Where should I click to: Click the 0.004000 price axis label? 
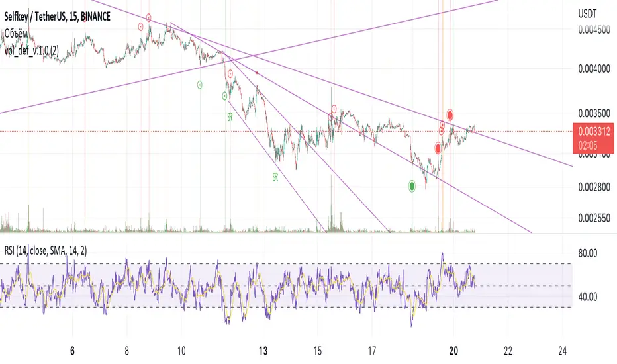[x=594, y=69]
